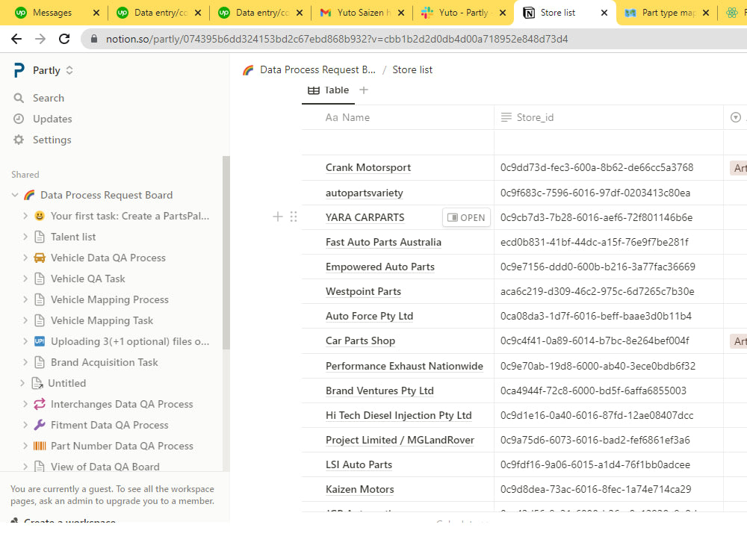Screen dimensions: 747x560
Task: Click wrench icon of Fitment Data QA Process
Action: (x=40, y=426)
